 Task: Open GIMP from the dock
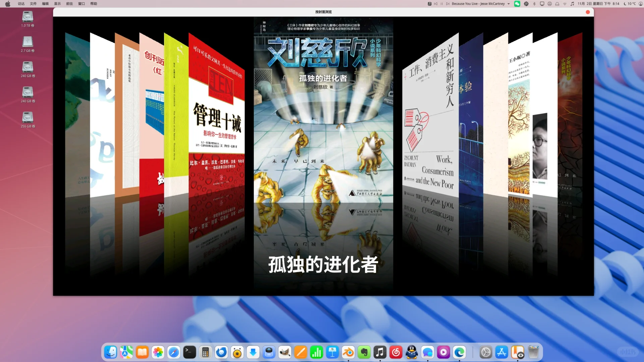285,352
